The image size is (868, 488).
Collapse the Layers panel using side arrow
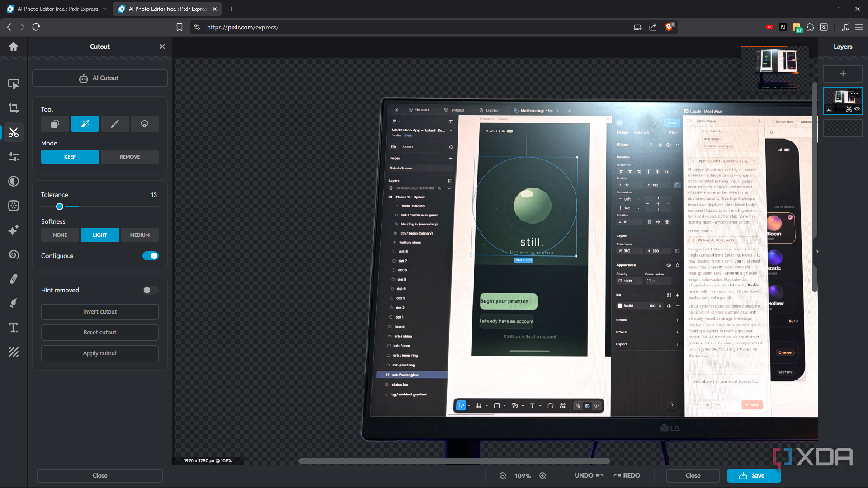(817, 252)
